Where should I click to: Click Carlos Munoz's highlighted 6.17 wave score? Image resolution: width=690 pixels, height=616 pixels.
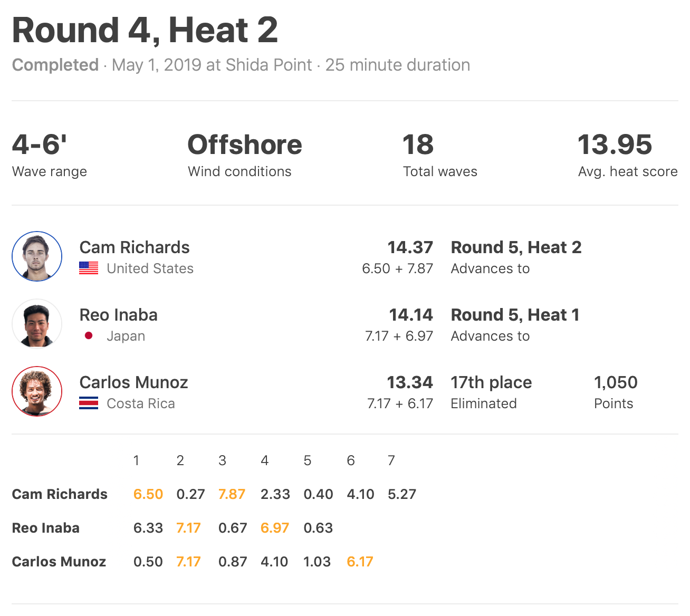click(x=360, y=562)
